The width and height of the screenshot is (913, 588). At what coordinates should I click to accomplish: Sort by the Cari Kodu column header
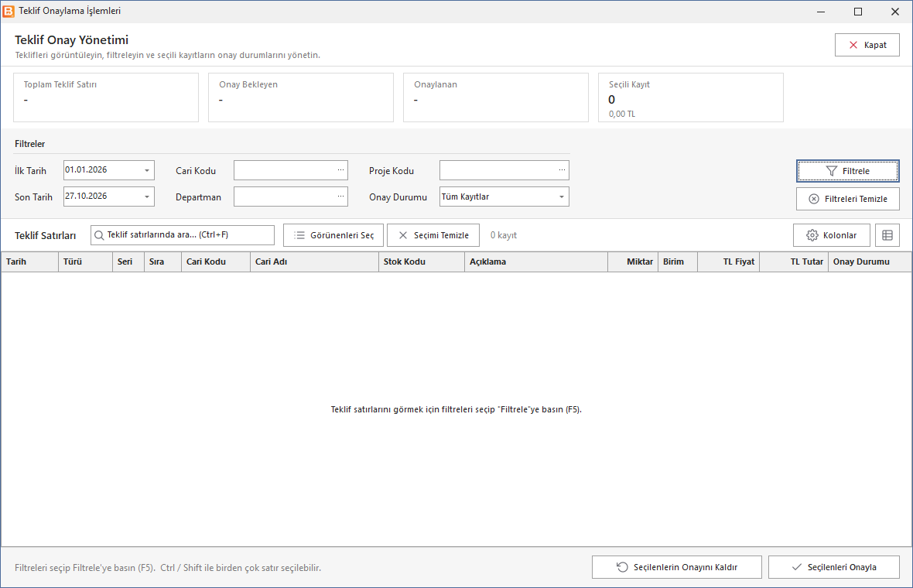coord(216,262)
